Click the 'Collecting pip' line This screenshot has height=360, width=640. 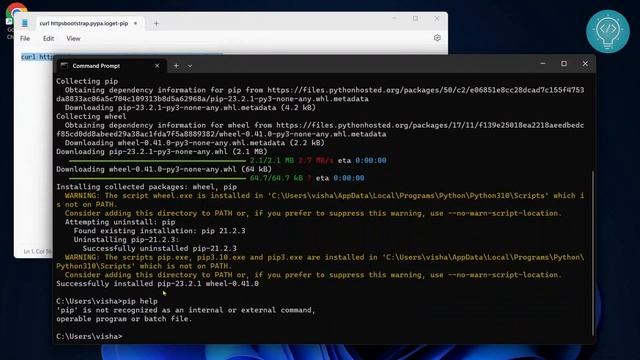pos(87,81)
